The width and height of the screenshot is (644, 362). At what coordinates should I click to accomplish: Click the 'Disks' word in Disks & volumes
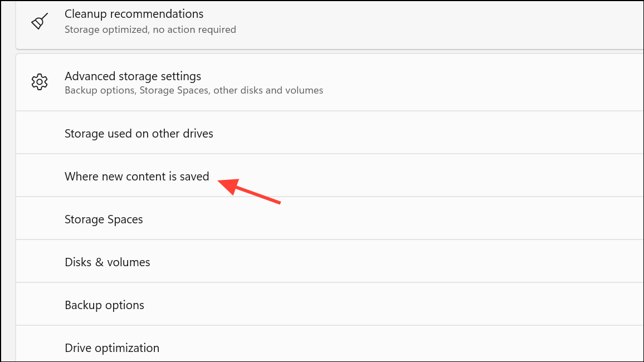78,262
